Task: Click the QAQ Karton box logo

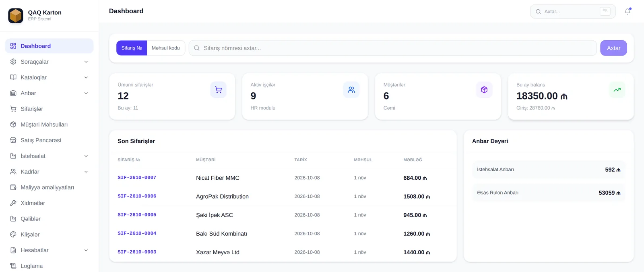Action: point(16,16)
